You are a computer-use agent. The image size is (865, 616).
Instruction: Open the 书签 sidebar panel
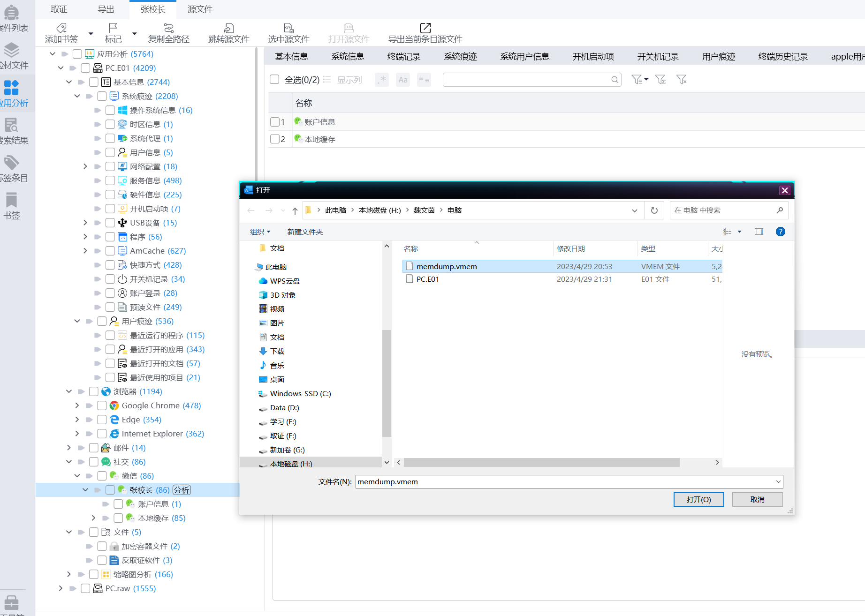11,206
